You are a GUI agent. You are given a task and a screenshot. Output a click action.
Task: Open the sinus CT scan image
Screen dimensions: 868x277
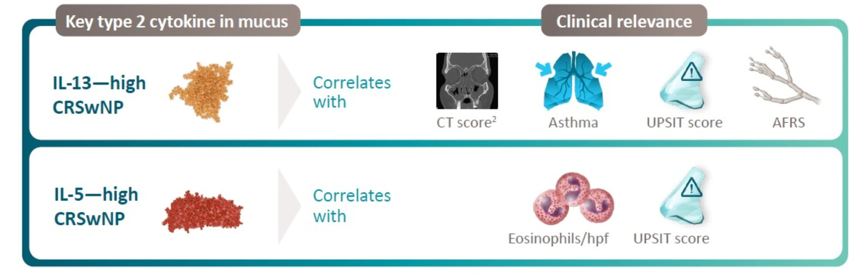467,81
